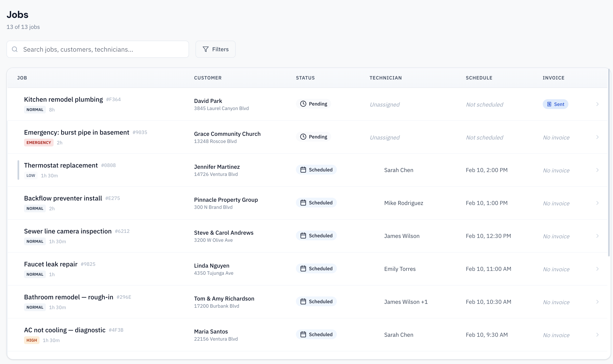613x364 pixels.
Task: Open the Filters panel
Action: pos(215,49)
